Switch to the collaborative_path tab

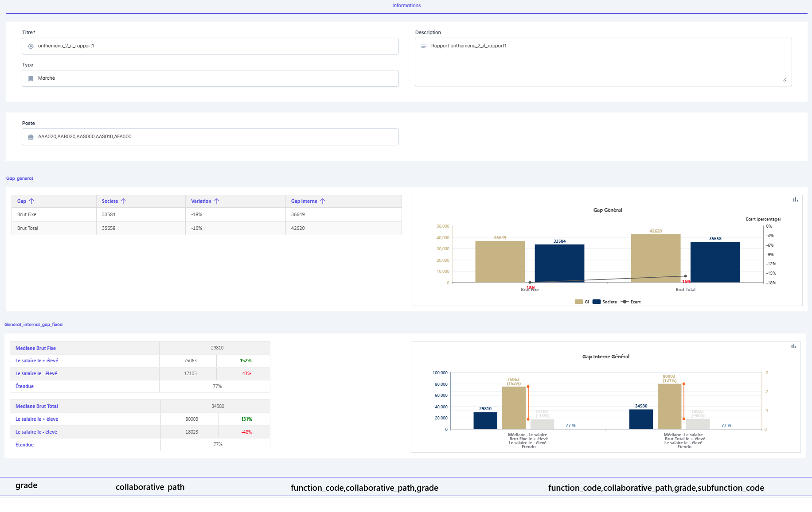tap(150, 487)
